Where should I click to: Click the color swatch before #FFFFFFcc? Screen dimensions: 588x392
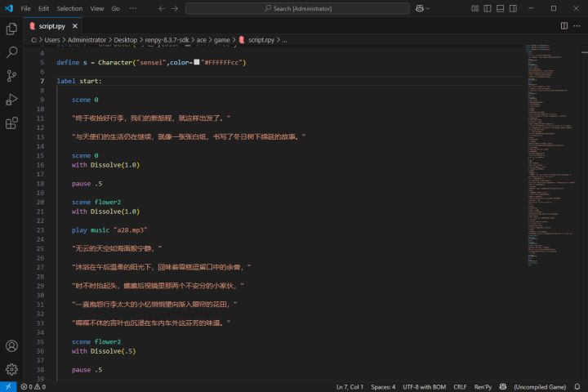click(x=197, y=62)
